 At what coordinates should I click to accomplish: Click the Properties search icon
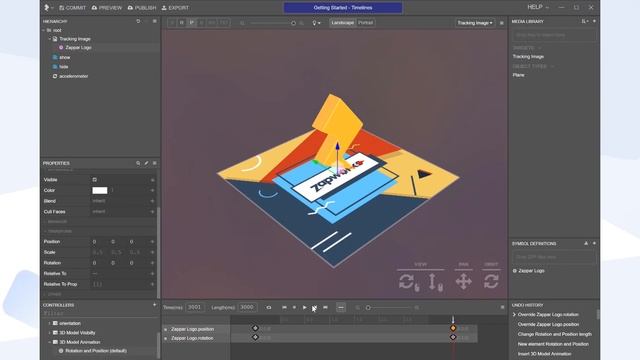(x=138, y=163)
